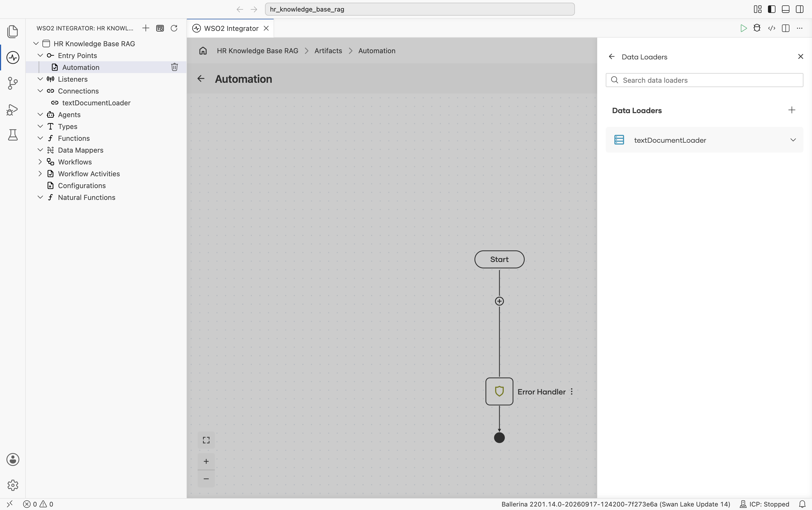
Task: Click the refresh icon in sidebar header
Action: pos(174,28)
